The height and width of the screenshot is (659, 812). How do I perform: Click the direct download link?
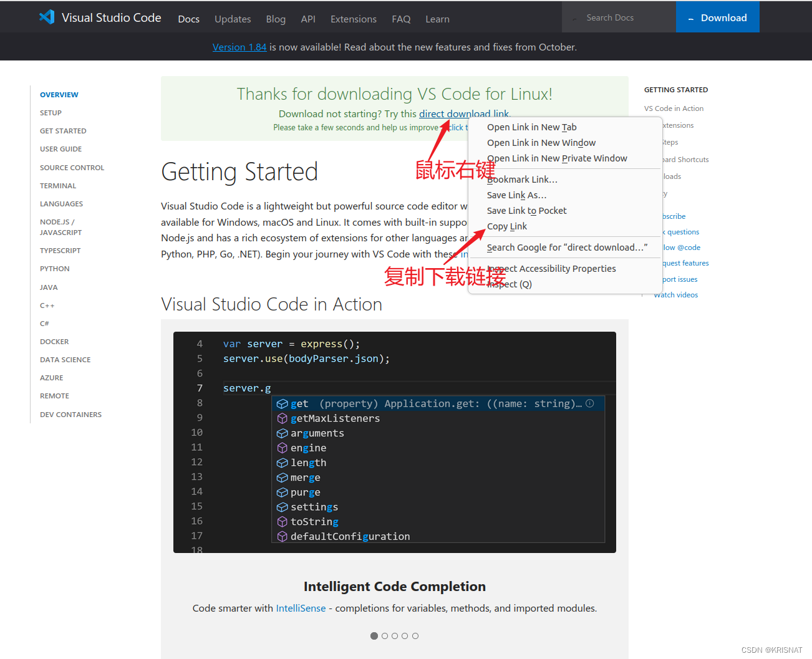click(x=464, y=113)
